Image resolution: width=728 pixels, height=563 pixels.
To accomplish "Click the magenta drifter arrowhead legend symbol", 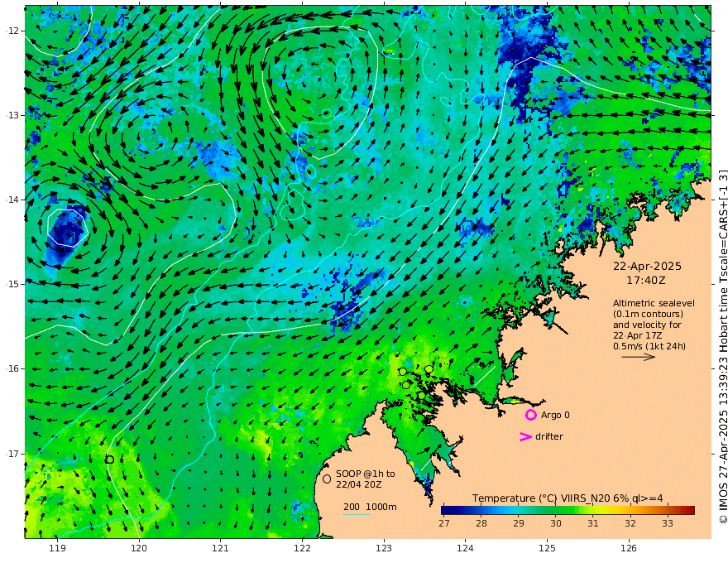I will pos(525,436).
